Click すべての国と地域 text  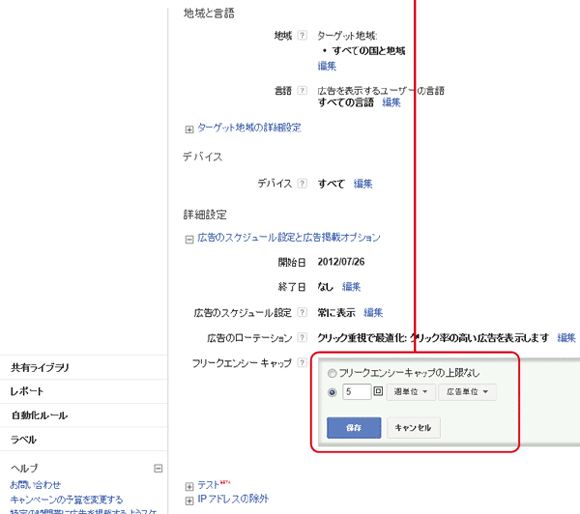pyautogui.click(x=368, y=51)
